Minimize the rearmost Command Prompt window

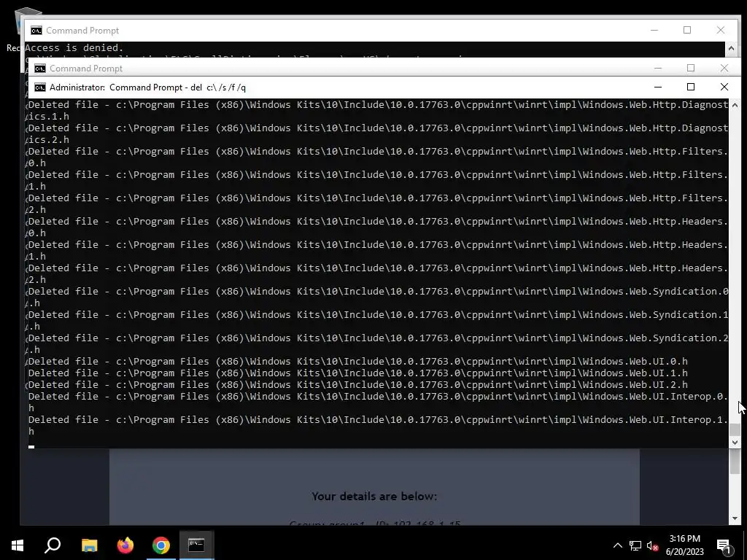pyautogui.click(x=654, y=30)
